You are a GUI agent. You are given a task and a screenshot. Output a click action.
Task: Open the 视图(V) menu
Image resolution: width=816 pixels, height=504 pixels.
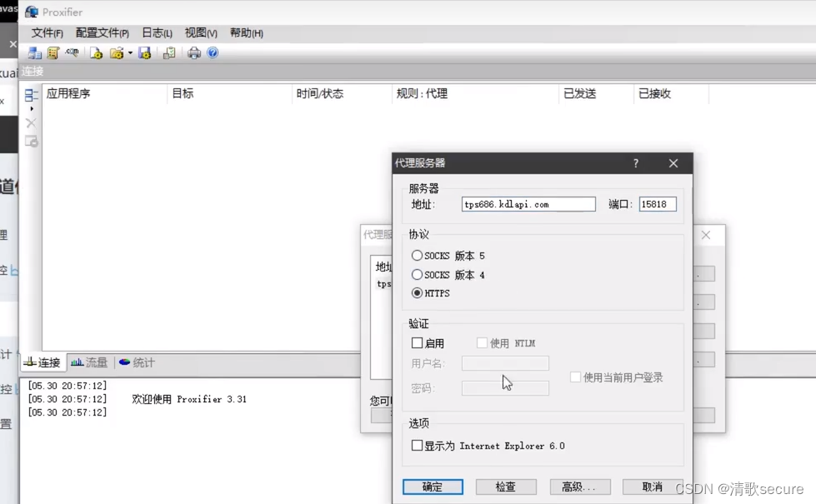201,32
